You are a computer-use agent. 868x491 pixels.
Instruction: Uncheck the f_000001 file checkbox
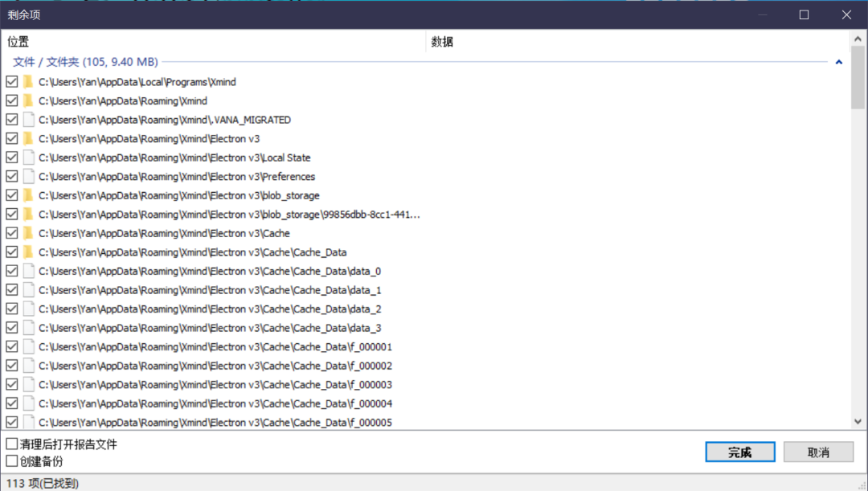pyautogui.click(x=11, y=346)
